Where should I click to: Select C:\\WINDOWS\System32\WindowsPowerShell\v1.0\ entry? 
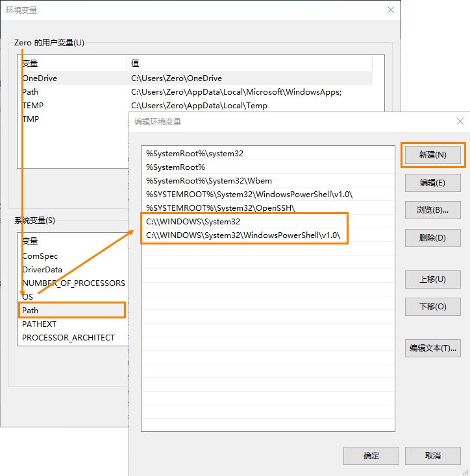(268, 235)
